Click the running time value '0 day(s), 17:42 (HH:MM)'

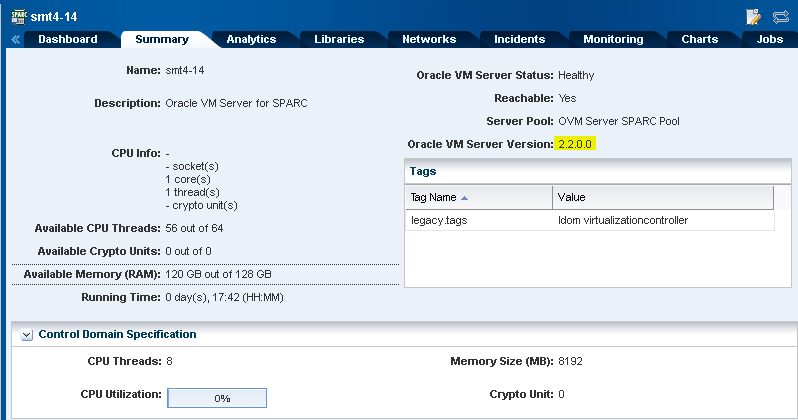tap(224, 297)
